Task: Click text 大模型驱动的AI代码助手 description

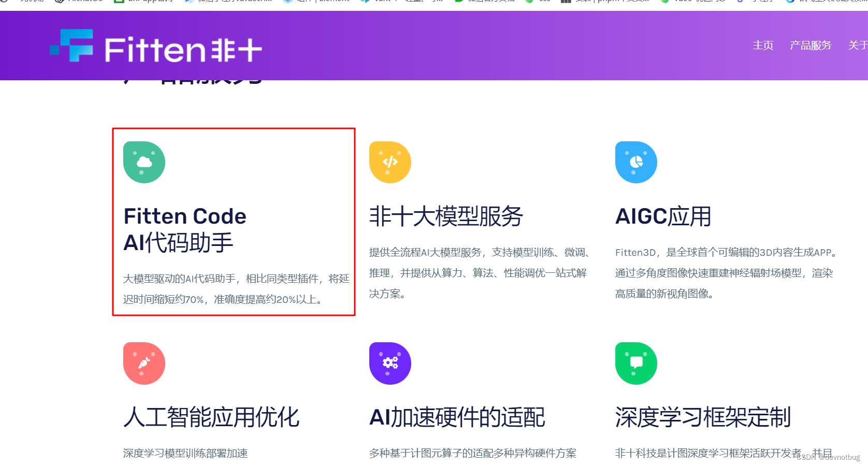Action: (236, 289)
